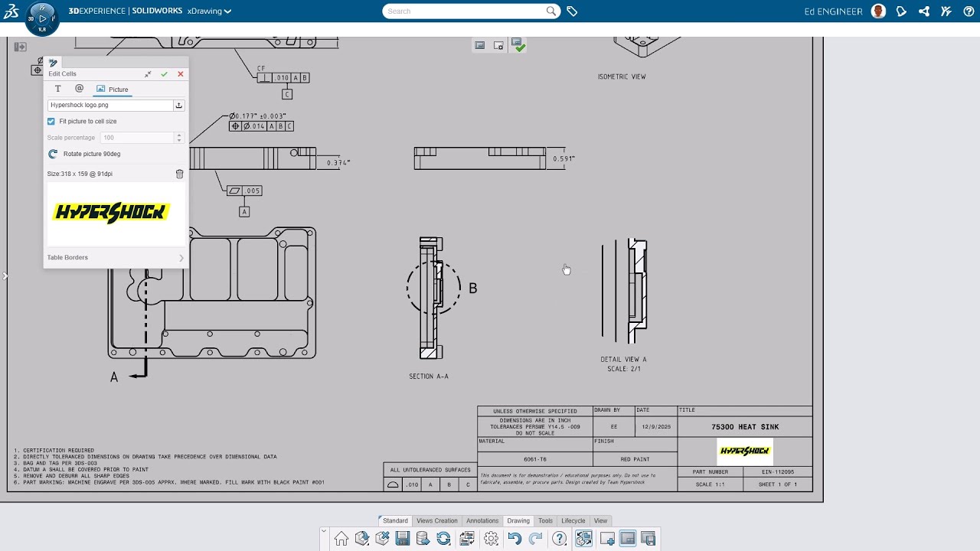Click the open-part icon with the arrow
980x551 pixels.
[x=362, y=539]
